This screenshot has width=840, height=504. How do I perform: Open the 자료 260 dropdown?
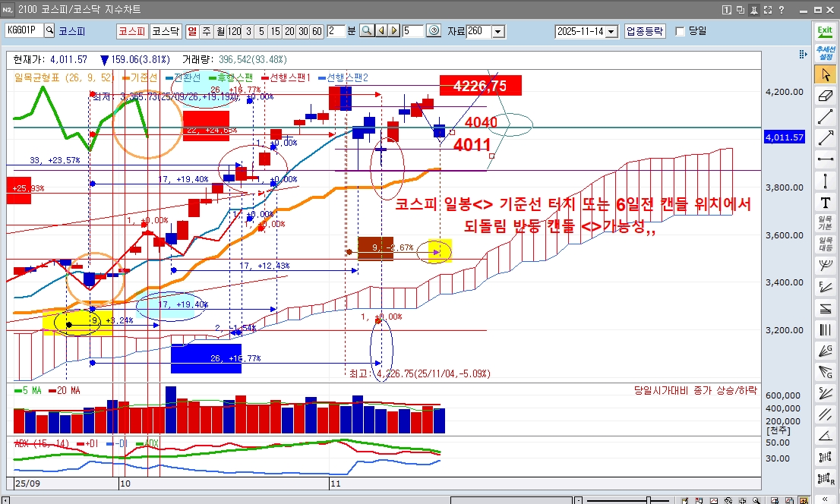[497, 30]
